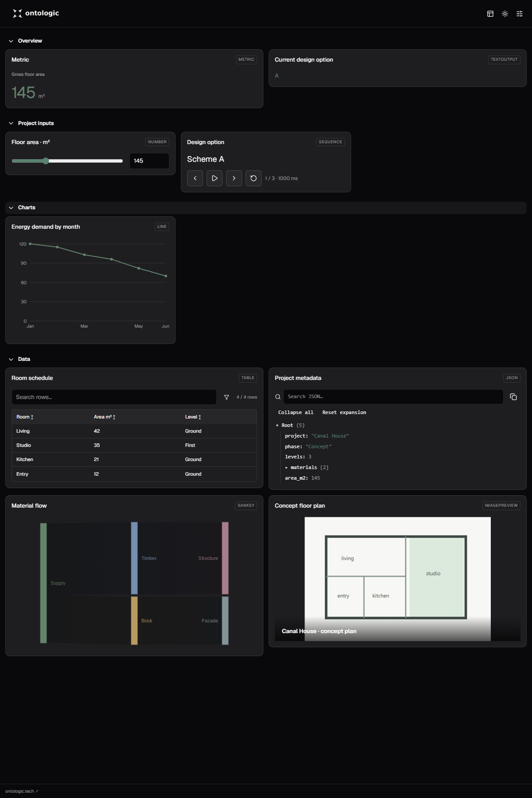Click the Jun data point on chart
This screenshot has width=532, height=798.
[166, 276]
